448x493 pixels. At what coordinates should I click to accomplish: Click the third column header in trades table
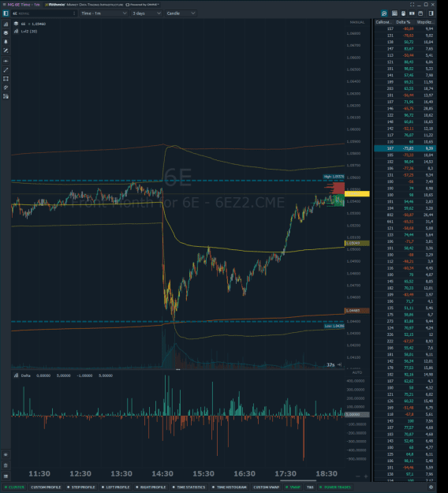(425, 22)
